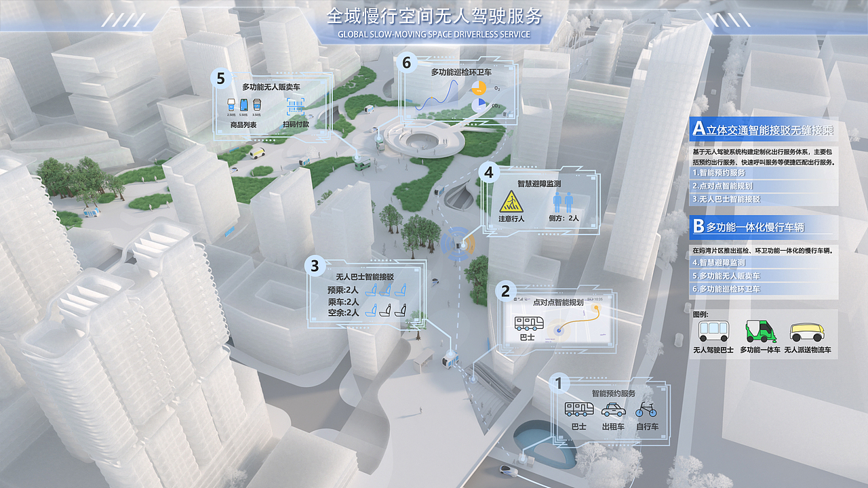The image size is (868, 488).
Task: Click the 无人派送物流车 legend label
Action: [808, 350]
